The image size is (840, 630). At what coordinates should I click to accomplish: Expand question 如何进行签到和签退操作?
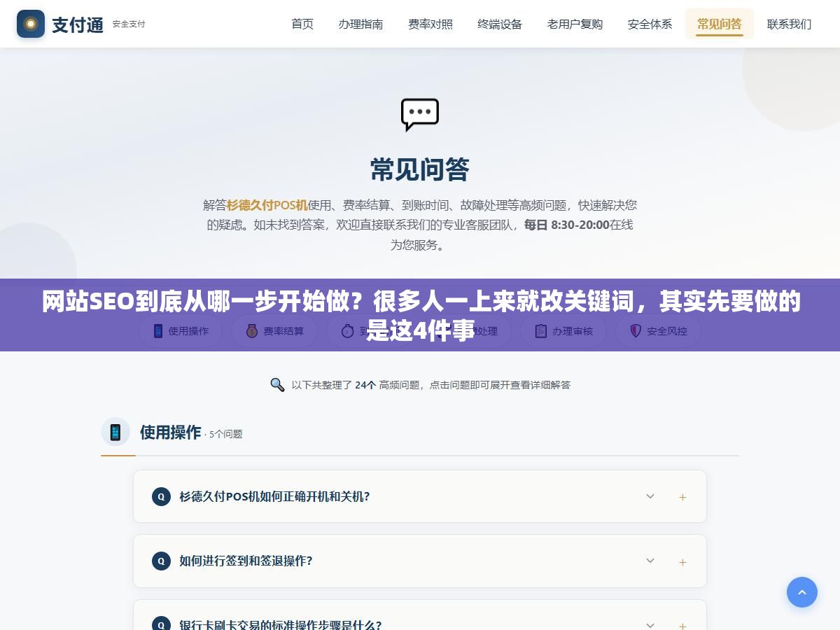coord(420,561)
